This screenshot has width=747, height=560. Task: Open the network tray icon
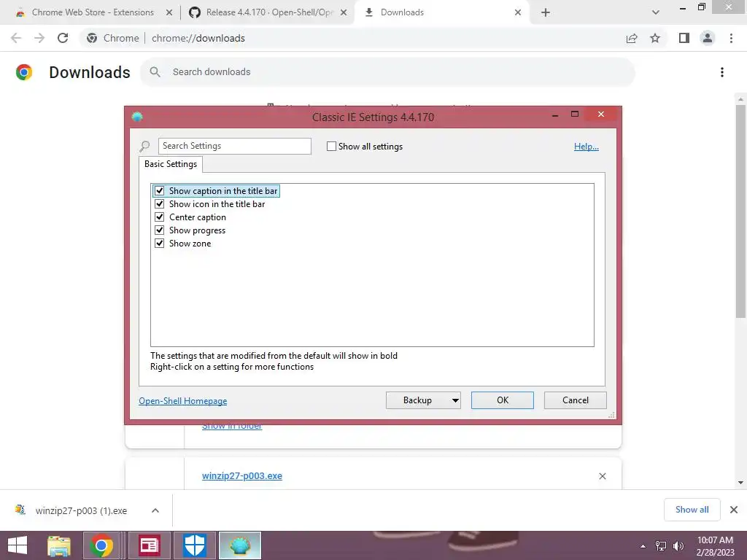point(661,546)
